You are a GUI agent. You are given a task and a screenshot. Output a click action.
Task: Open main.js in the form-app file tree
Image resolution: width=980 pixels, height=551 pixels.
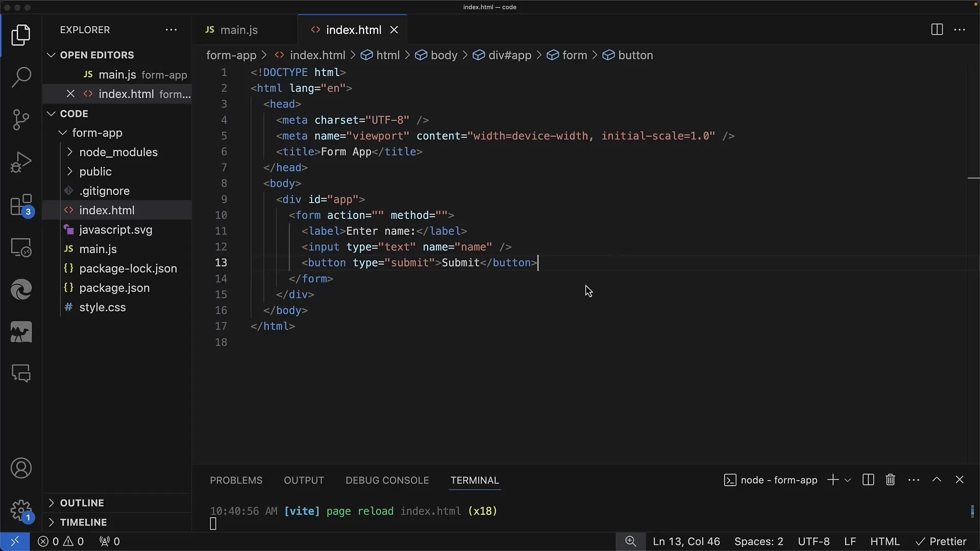coord(117,249)
